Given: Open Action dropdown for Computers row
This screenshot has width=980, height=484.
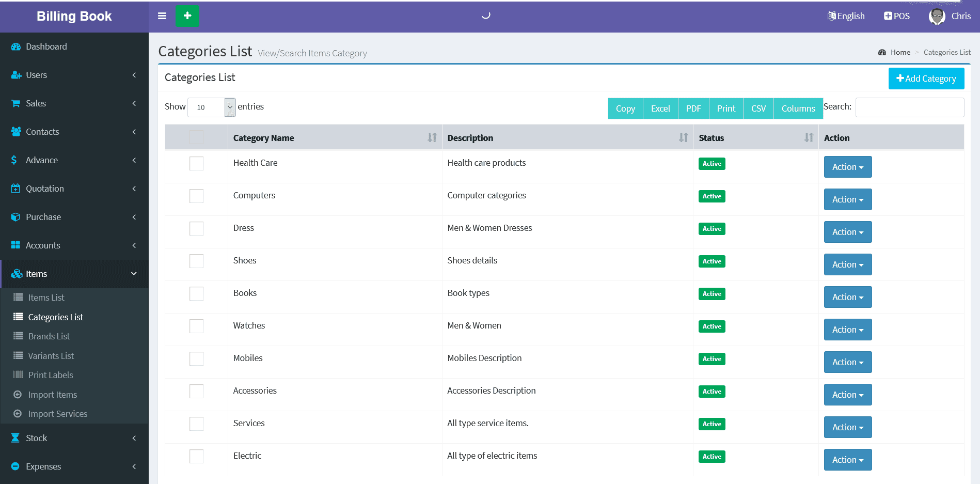Looking at the screenshot, I should tap(847, 199).
